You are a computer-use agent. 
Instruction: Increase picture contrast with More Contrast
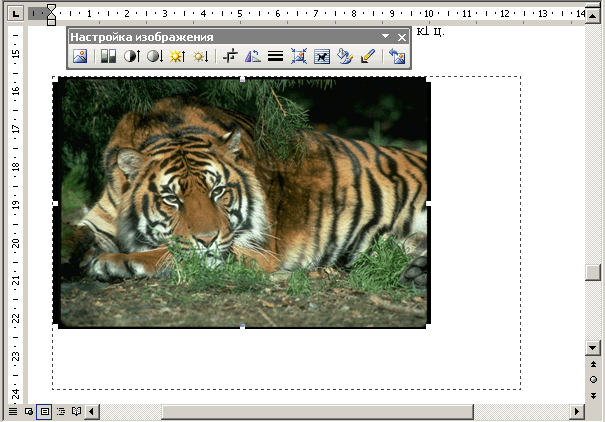(132, 57)
